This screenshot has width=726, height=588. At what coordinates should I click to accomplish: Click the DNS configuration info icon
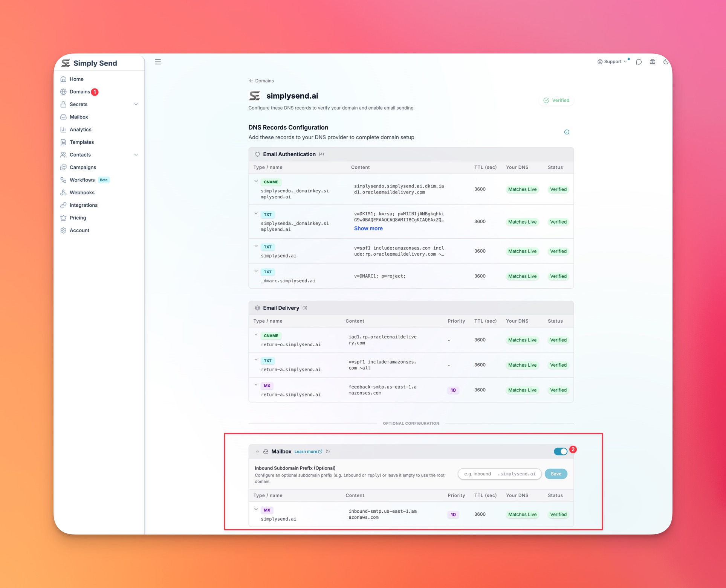pos(566,132)
